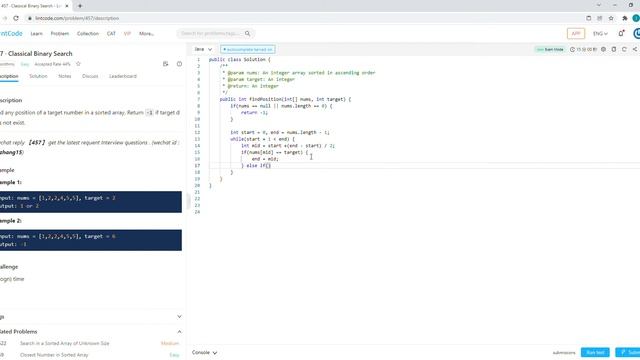Click the Example 1 input code block

coord(91,202)
